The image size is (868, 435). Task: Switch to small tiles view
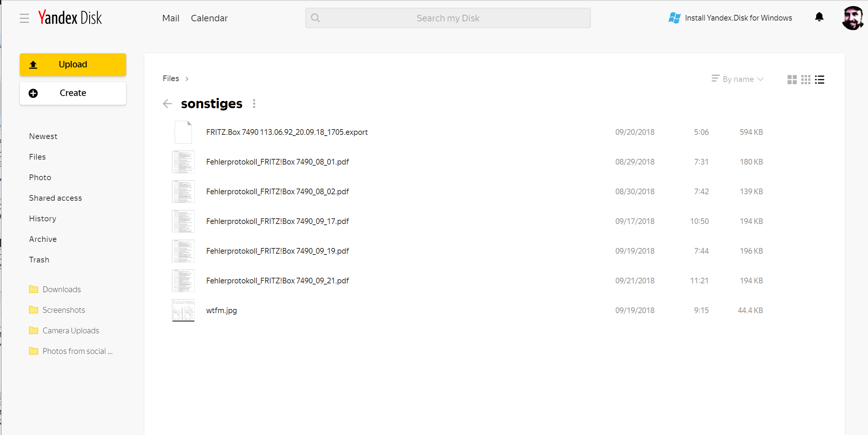point(806,79)
